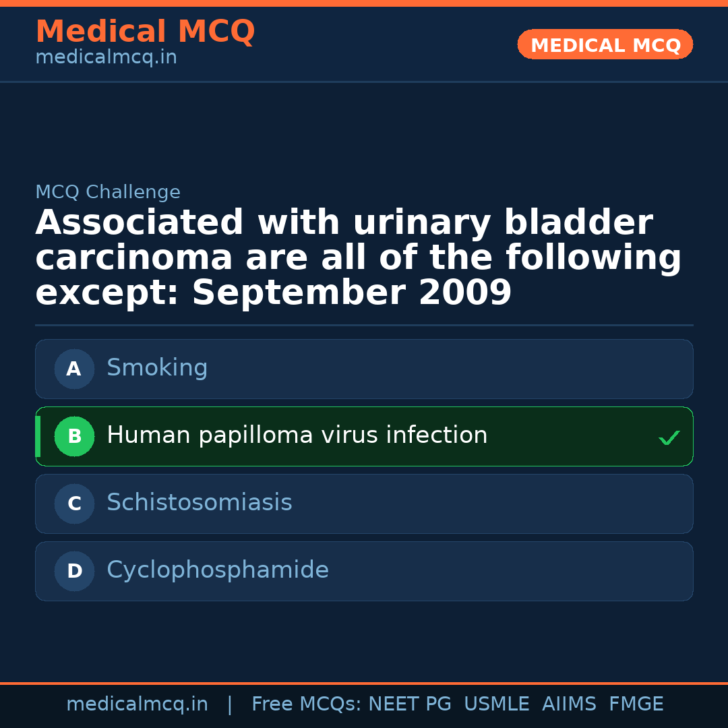Click the letter A circle icon
728x728 pixels.
pyautogui.click(x=74, y=369)
